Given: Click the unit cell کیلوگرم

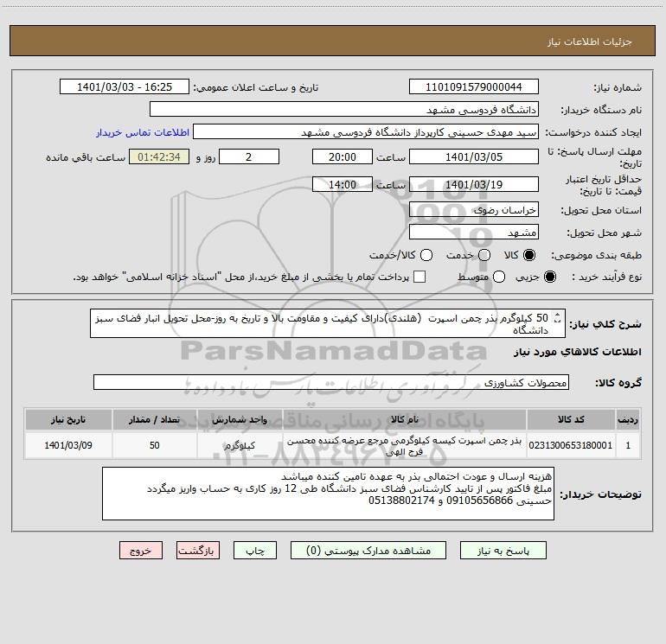Looking at the screenshot, I should [x=240, y=445].
